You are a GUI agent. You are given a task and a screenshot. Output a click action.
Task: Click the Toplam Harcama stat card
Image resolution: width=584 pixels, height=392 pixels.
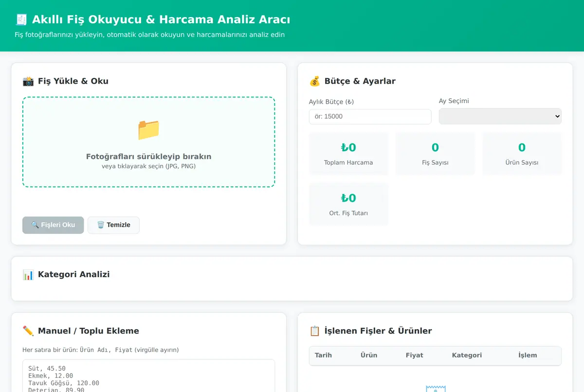348,154
